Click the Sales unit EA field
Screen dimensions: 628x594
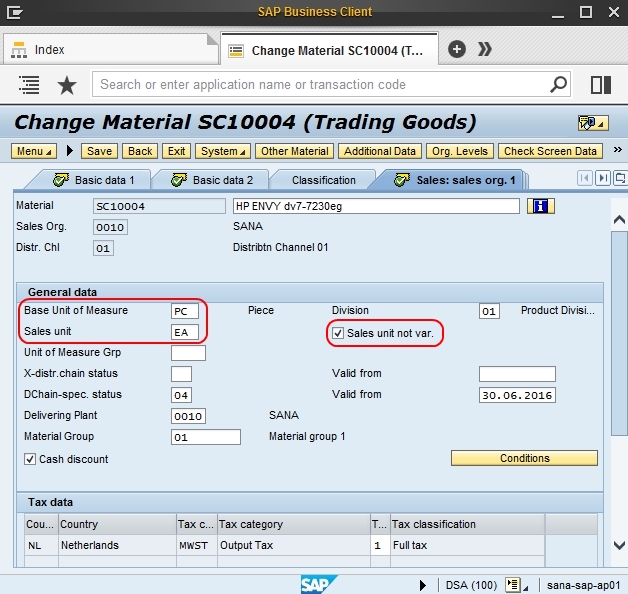click(185, 332)
